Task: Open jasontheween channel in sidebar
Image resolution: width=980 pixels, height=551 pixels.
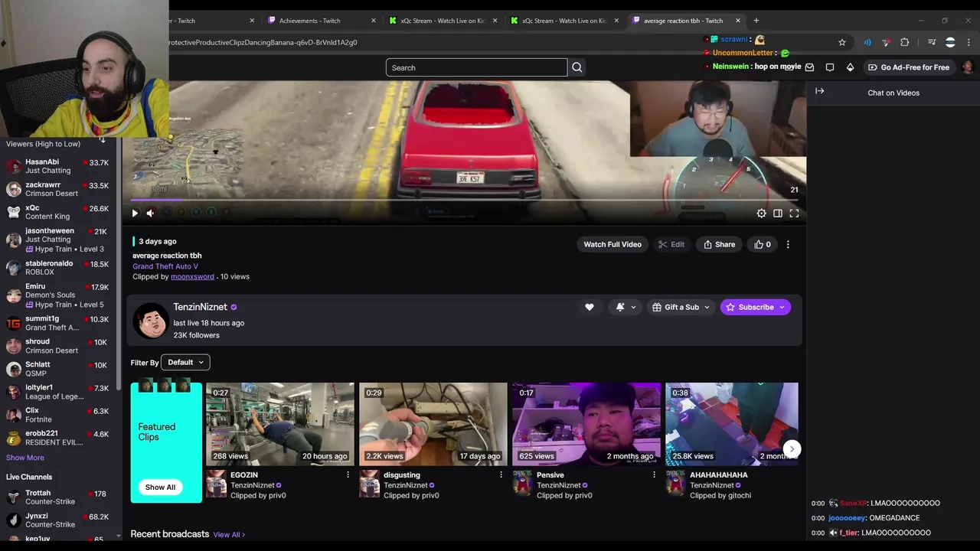Action: coord(60,240)
